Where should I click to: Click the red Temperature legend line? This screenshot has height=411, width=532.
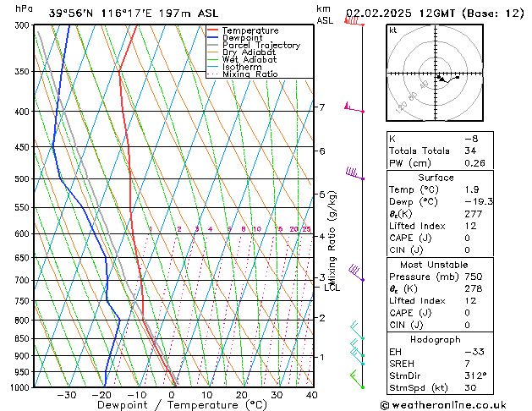point(212,30)
